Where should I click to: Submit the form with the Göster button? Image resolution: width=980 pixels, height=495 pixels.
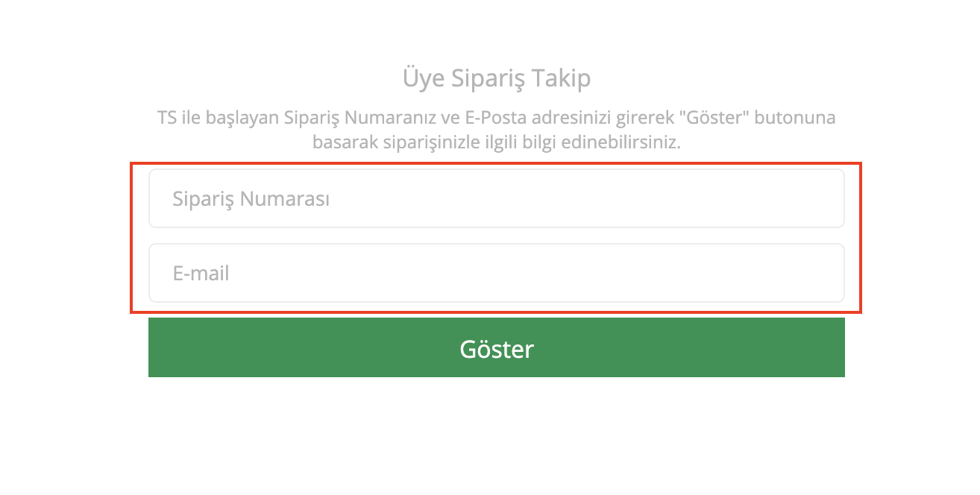click(x=496, y=348)
